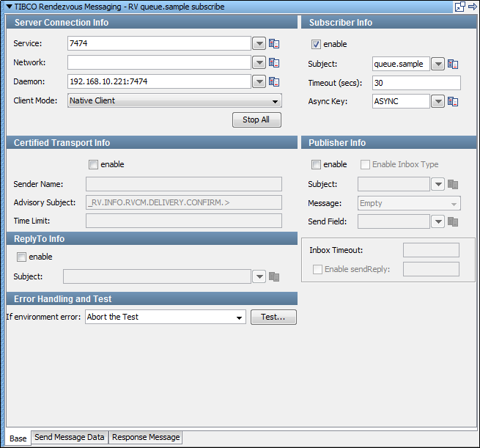Open the ReplyTo Subject dropdown arrow
The width and height of the screenshot is (480, 448).
click(x=259, y=277)
